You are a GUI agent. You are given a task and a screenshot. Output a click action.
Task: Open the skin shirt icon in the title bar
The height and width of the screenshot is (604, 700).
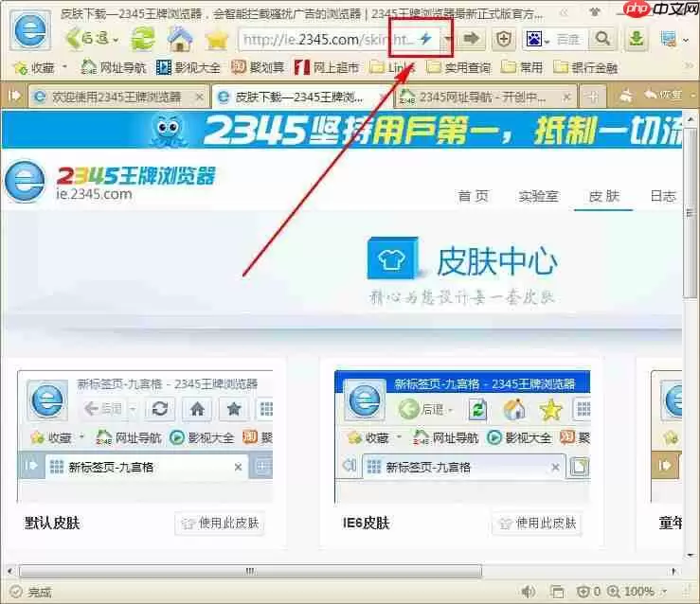coord(594,12)
